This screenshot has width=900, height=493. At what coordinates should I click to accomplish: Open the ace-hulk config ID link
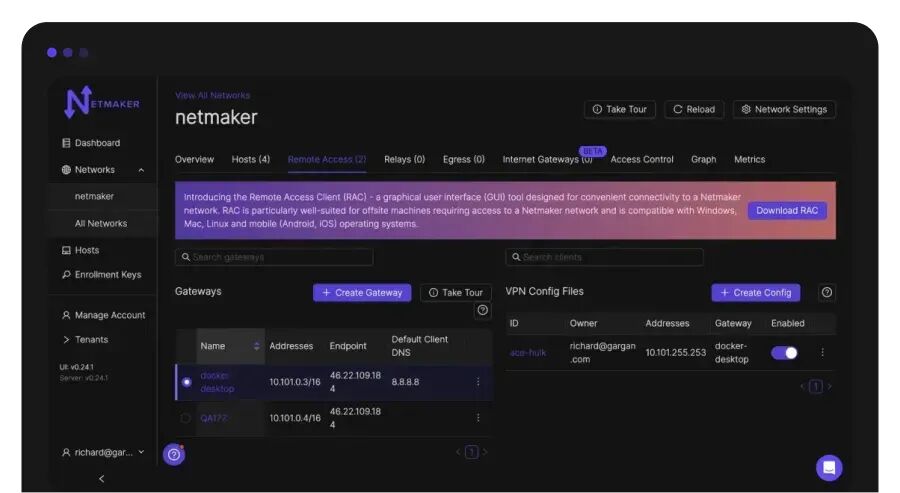528,352
